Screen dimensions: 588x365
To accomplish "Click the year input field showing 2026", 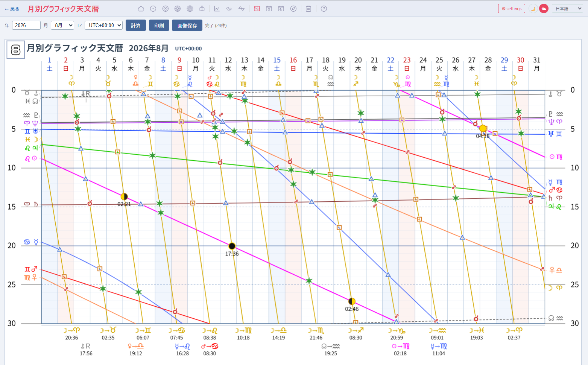I will (x=26, y=25).
